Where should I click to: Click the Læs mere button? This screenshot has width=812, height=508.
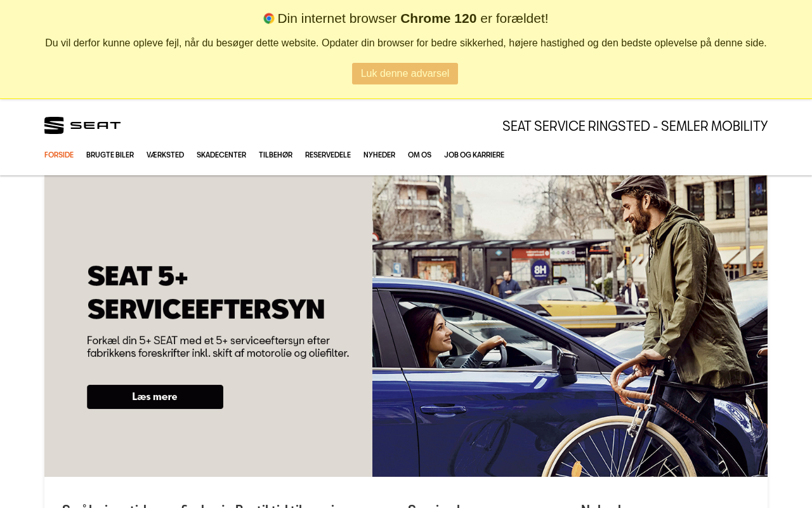[x=155, y=397]
